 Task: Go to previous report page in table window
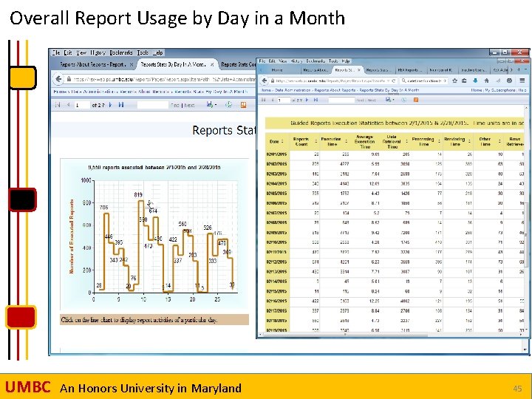pos(272,100)
